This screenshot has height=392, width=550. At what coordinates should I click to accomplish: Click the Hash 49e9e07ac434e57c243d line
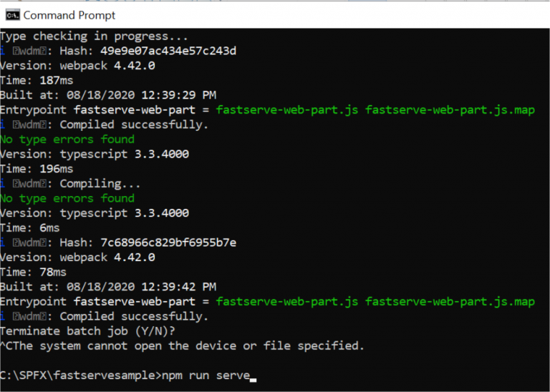coord(118,51)
